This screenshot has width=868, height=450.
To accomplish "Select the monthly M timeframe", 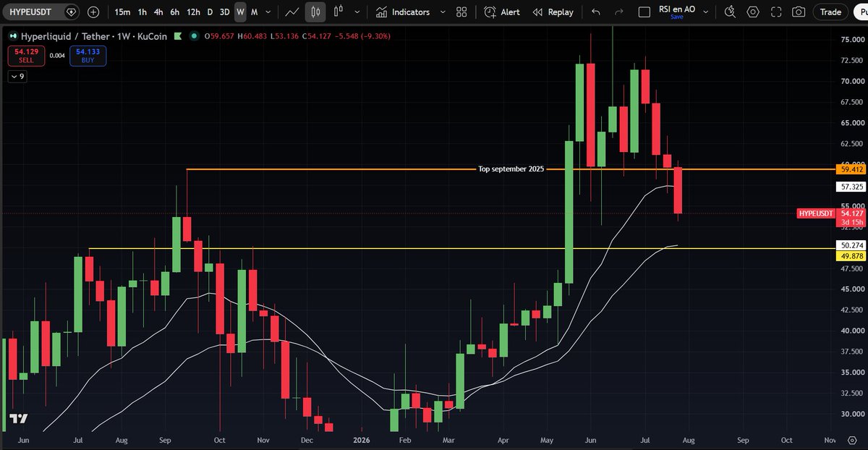I will coord(254,12).
